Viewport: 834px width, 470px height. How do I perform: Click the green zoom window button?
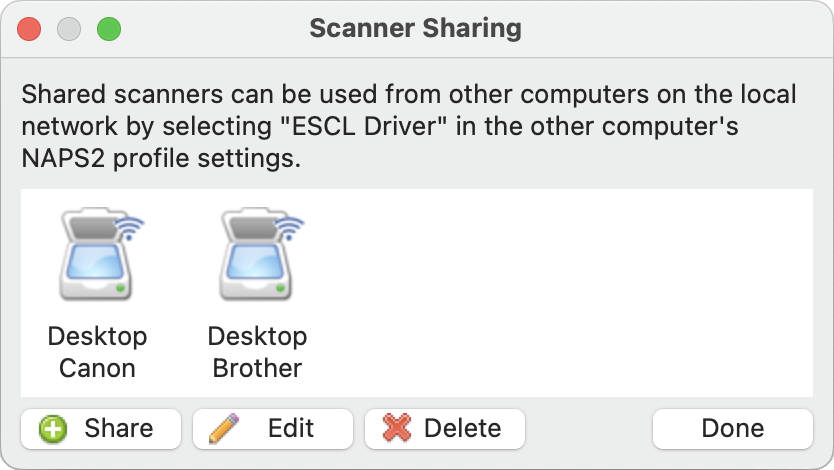point(109,29)
